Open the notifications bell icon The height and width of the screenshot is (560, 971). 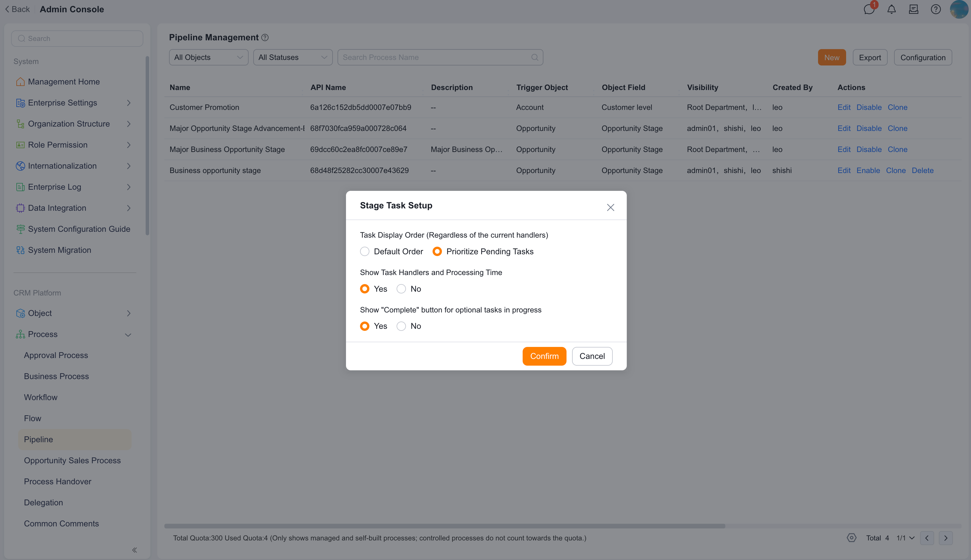coord(891,9)
